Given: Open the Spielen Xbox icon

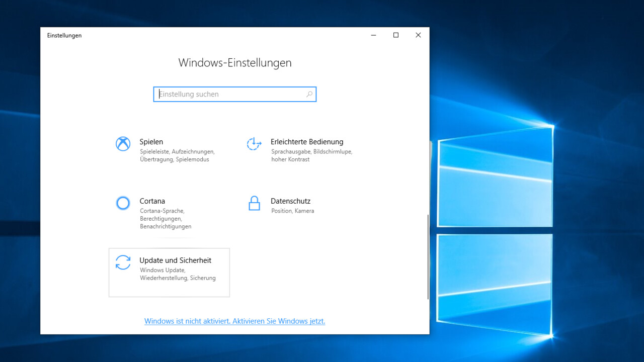Looking at the screenshot, I should click(123, 144).
